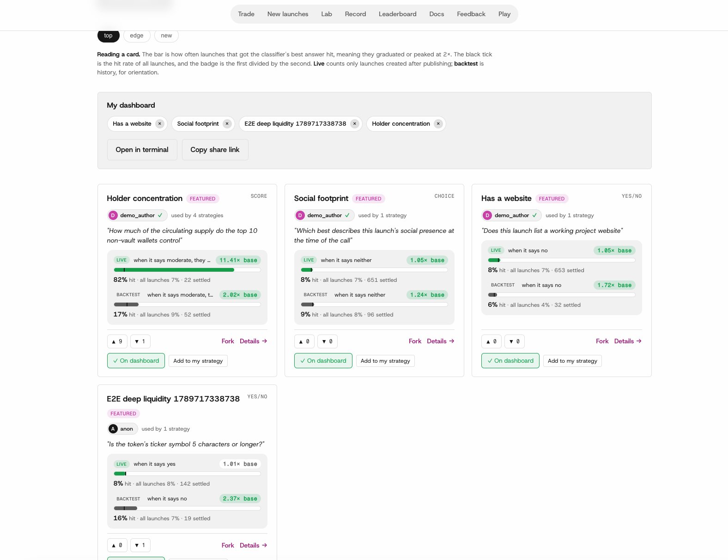Open the Record tab

click(355, 14)
